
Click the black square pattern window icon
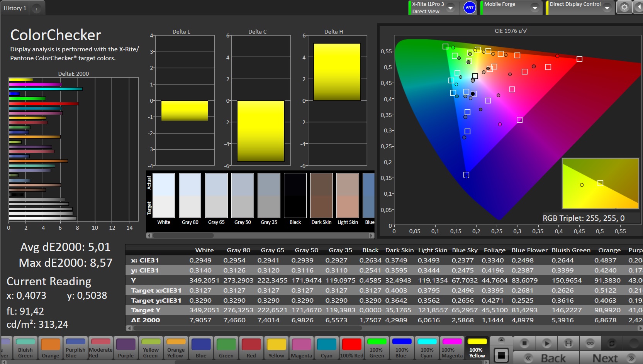pos(501,355)
